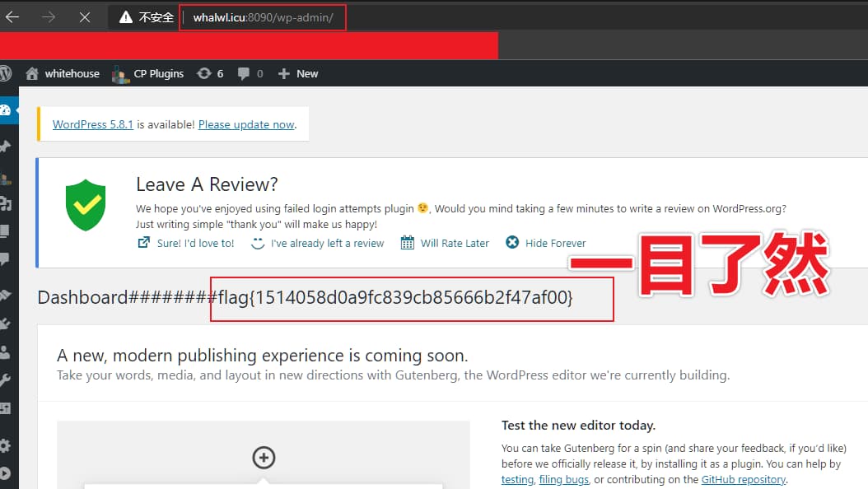Open the comments bubble showing 0
The image size is (868, 489).
click(250, 73)
